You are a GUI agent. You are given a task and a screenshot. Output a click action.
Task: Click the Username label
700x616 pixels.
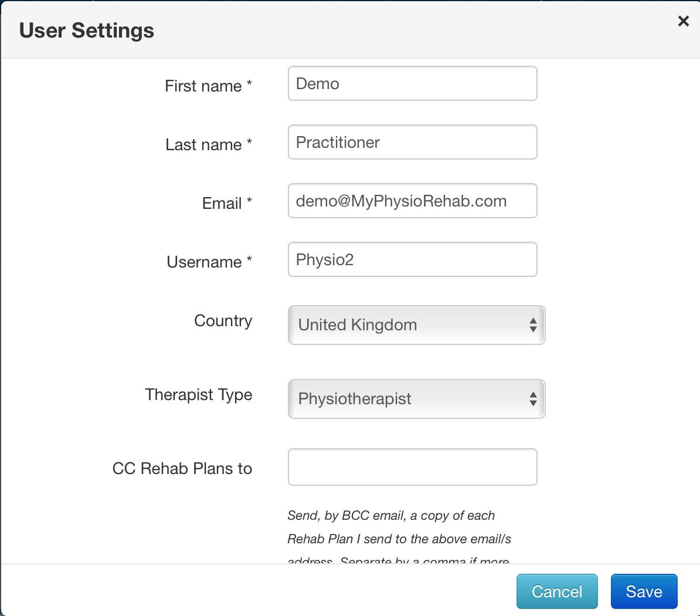(209, 262)
